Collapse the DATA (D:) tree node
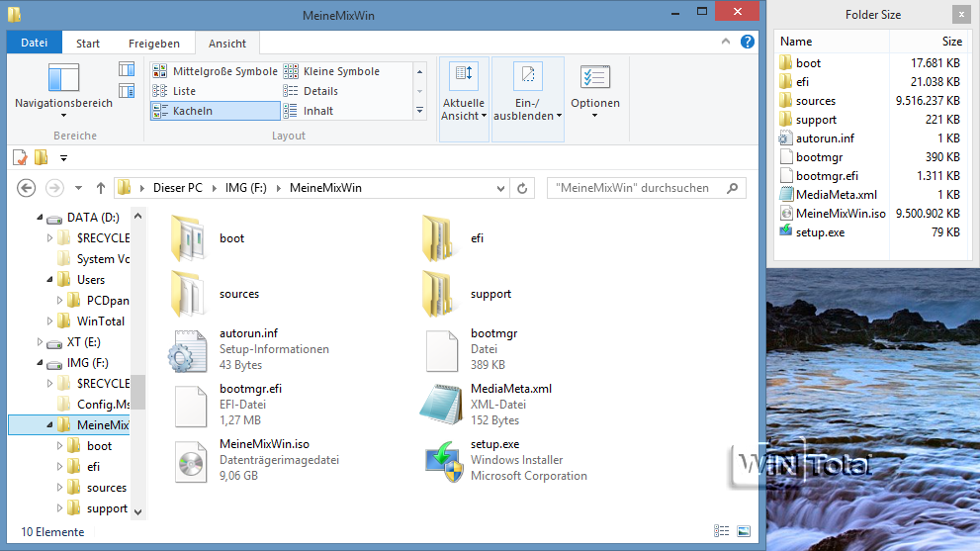 point(40,218)
